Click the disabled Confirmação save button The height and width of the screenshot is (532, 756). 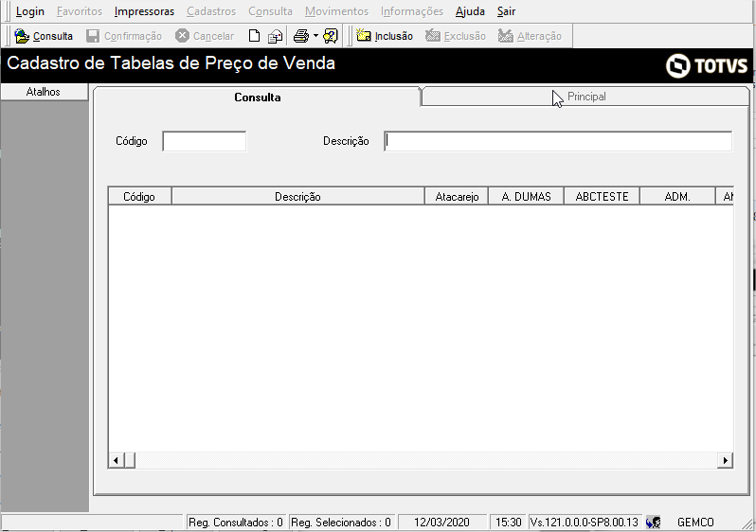pos(124,36)
